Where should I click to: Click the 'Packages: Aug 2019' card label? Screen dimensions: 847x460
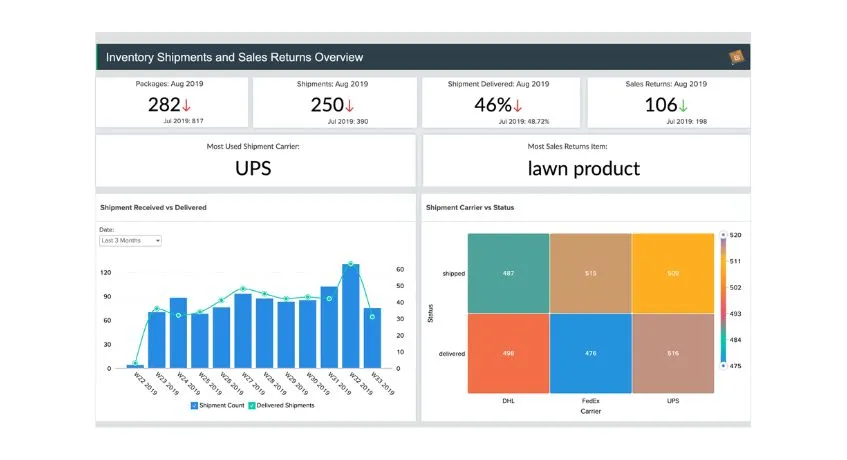(x=170, y=84)
